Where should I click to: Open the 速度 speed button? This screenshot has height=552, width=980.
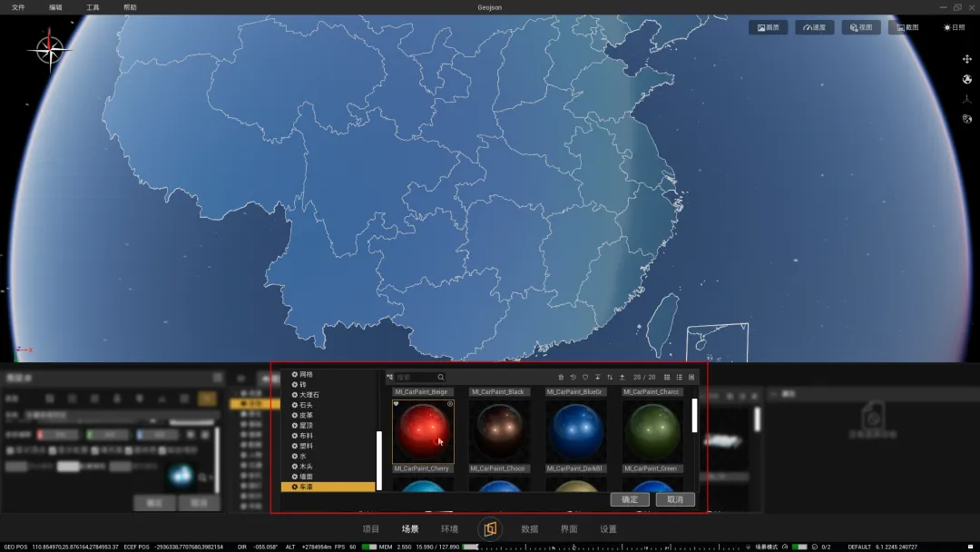point(814,27)
